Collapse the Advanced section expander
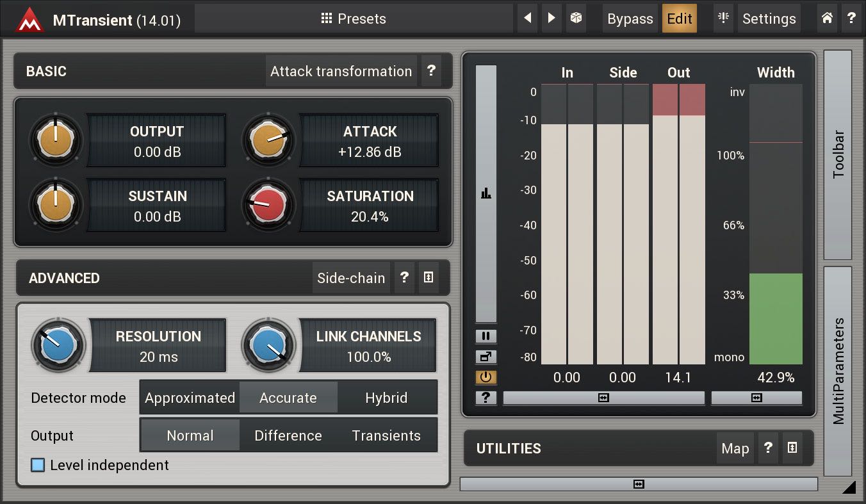 (429, 278)
